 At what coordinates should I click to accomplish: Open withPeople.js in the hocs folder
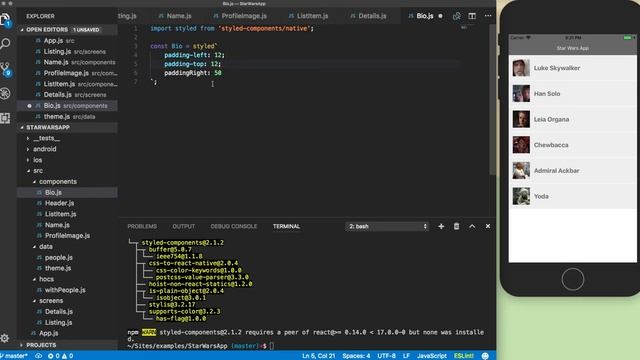(67, 290)
